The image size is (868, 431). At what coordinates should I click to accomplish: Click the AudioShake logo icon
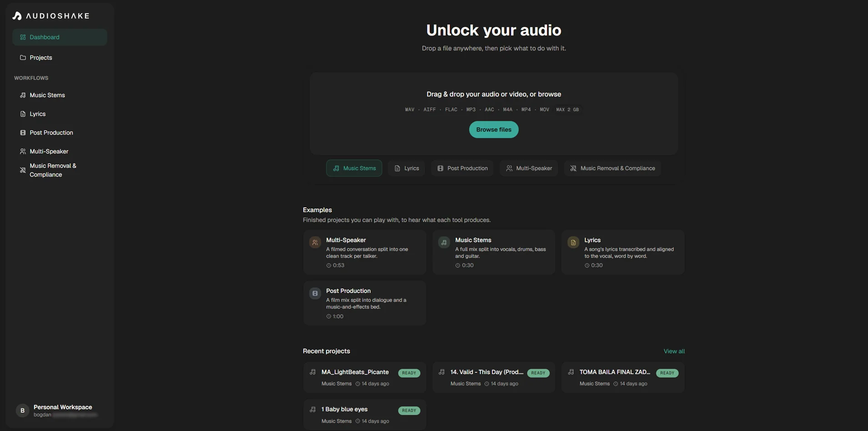click(17, 16)
